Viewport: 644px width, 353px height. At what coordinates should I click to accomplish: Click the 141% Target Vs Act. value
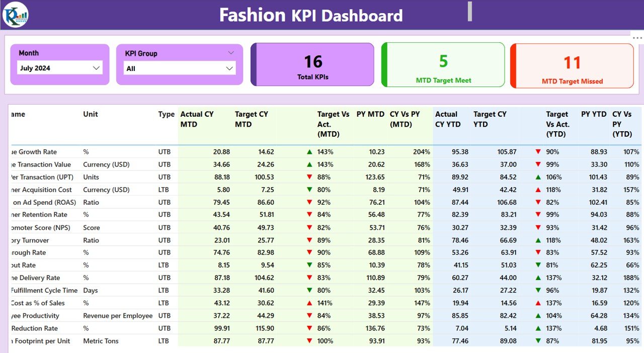click(325, 303)
